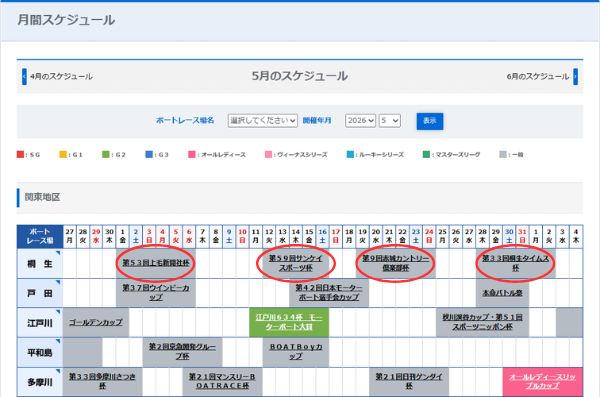Open 桐生 venue row header
The width and height of the screenshot is (600, 397).
click(40, 264)
